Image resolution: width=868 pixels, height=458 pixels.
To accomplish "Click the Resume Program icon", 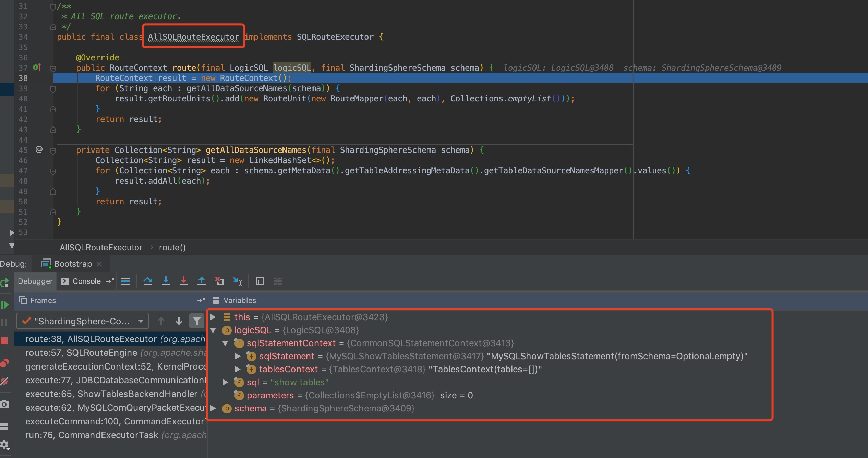I will (x=5, y=304).
